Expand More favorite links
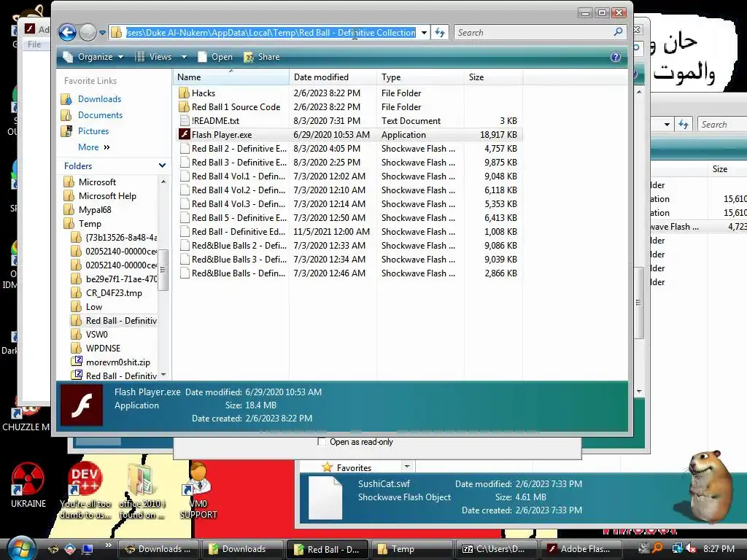 [94, 147]
